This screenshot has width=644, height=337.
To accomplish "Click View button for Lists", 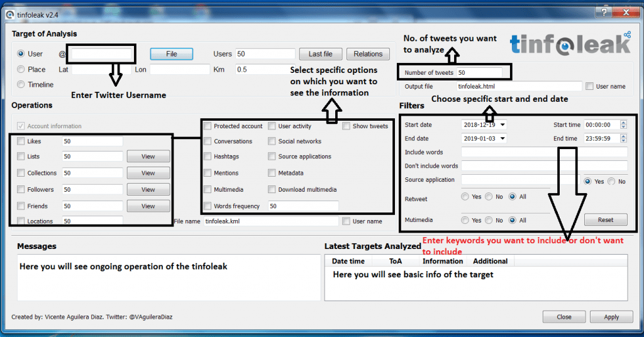I will [x=148, y=157].
